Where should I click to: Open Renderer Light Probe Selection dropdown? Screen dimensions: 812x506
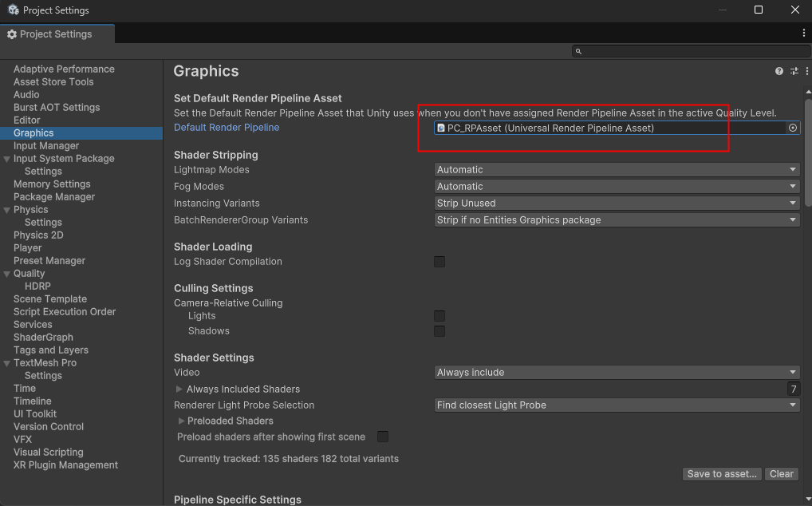tap(617, 405)
